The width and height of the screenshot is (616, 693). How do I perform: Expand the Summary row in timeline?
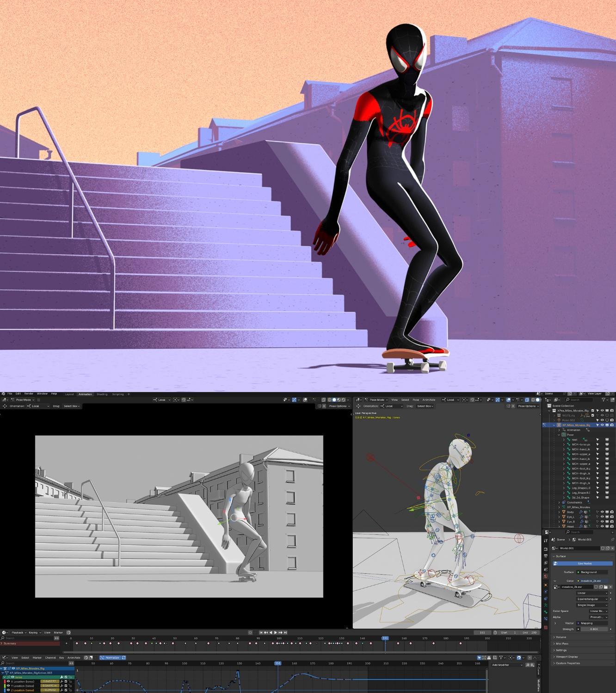click(x=2, y=644)
